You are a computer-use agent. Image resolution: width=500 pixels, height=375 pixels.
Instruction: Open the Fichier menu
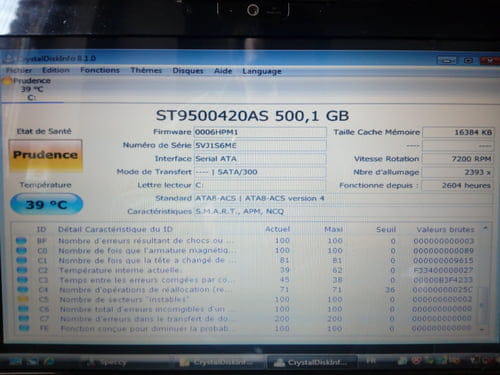19,70
